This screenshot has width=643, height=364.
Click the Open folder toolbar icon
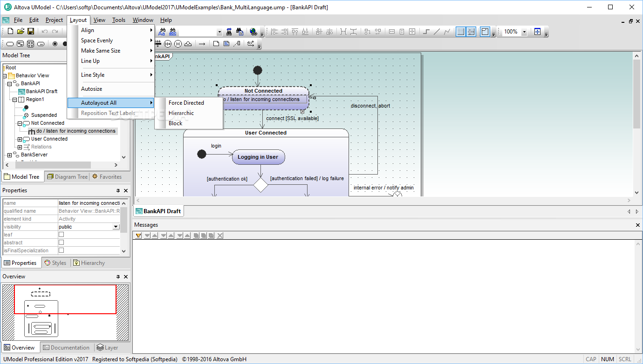click(x=21, y=31)
